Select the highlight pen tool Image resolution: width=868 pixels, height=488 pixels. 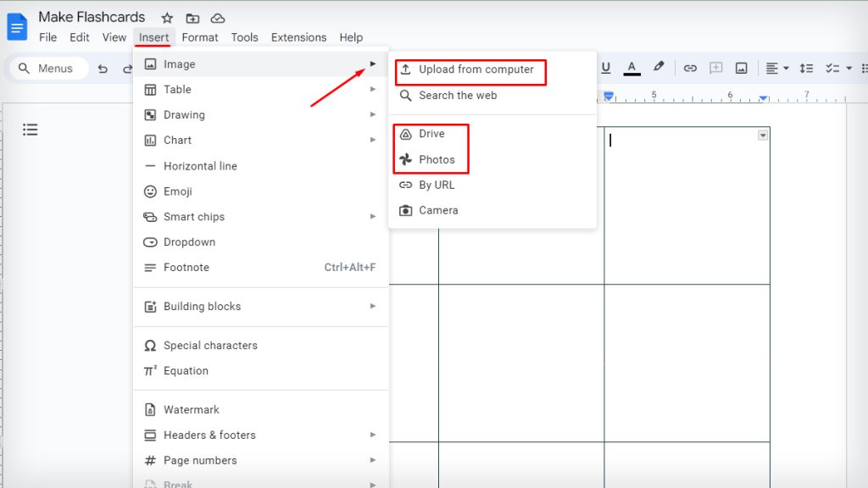(659, 68)
